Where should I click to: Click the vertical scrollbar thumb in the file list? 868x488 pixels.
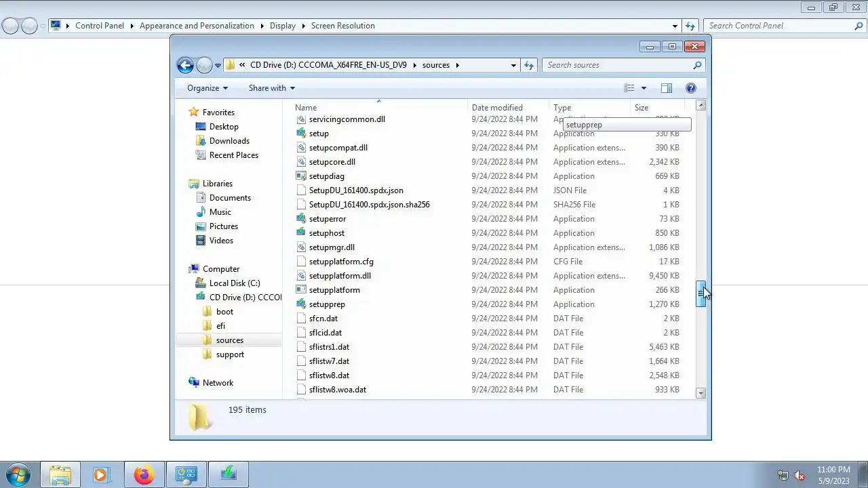(x=701, y=293)
